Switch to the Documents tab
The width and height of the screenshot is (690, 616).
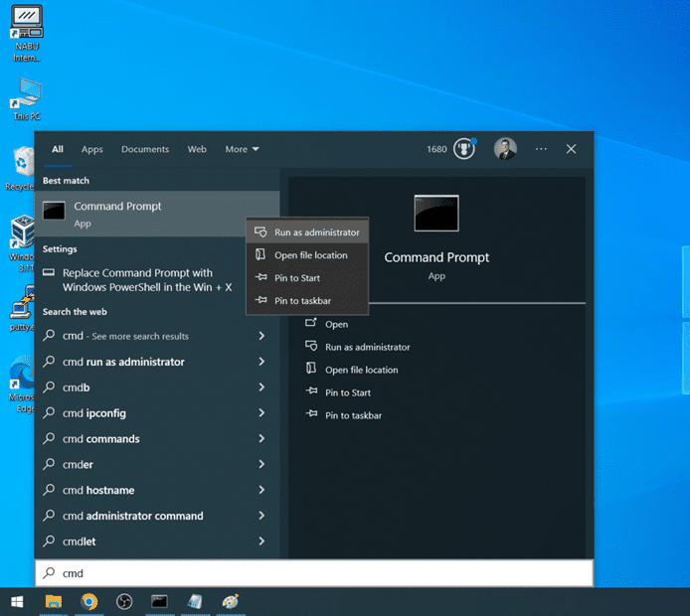pyautogui.click(x=145, y=149)
